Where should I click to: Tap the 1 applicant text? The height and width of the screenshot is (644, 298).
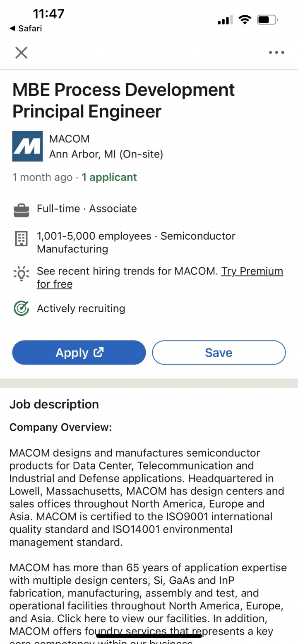109,177
